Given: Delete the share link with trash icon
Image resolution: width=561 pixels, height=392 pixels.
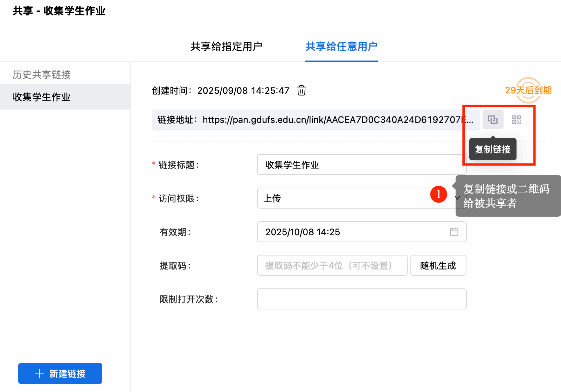Looking at the screenshot, I should pyautogui.click(x=301, y=91).
